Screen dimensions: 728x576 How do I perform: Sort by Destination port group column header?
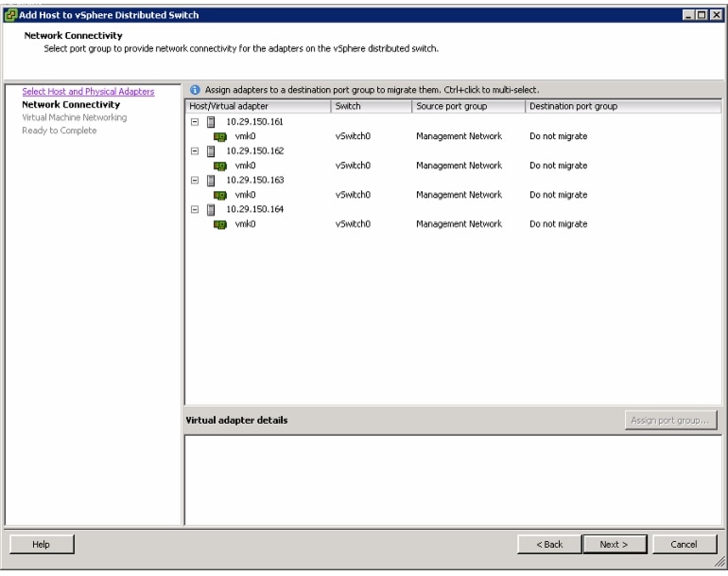tap(623, 106)
